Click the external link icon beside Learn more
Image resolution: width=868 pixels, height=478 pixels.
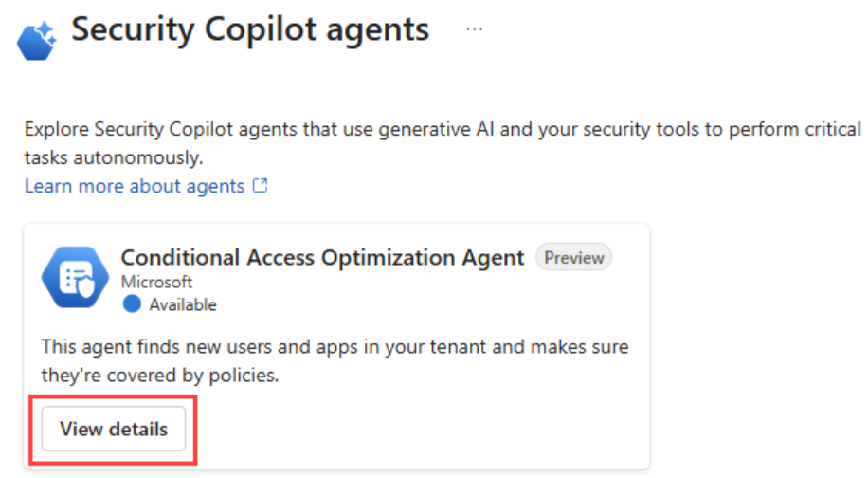pos(260,186)
